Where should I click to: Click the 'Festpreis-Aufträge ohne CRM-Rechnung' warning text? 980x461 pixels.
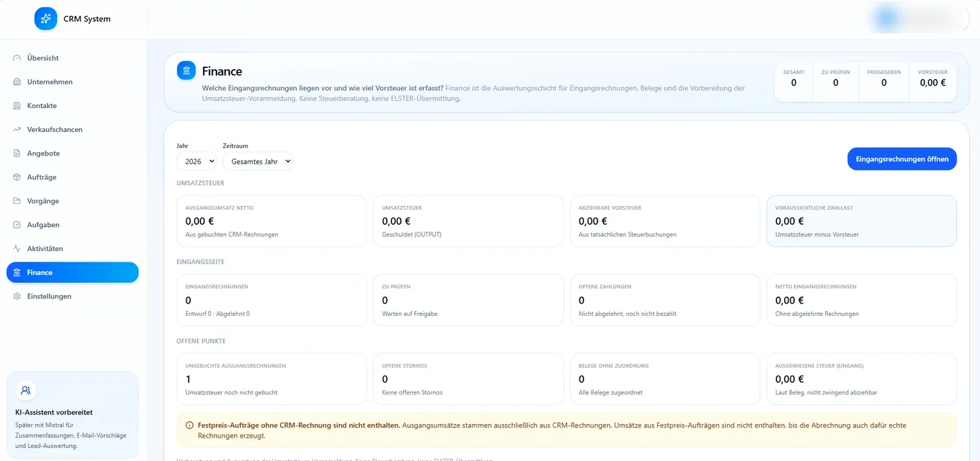(299, 425)
